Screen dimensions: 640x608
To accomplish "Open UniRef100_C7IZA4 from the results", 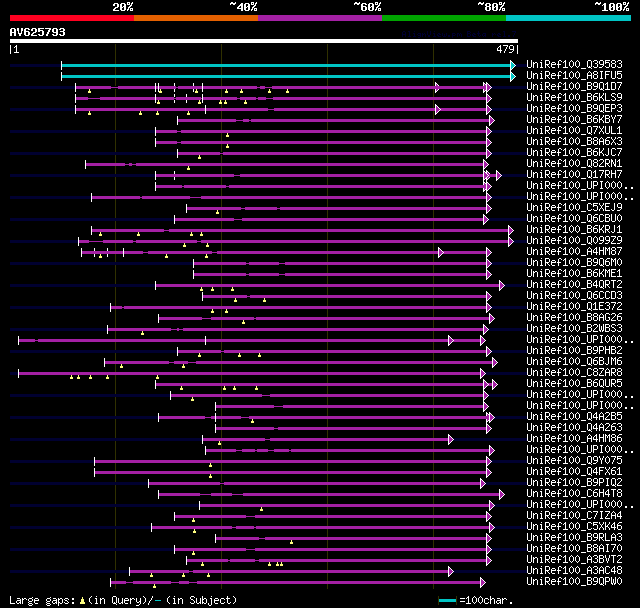I will pyautogui.click(x=574, y=516).
